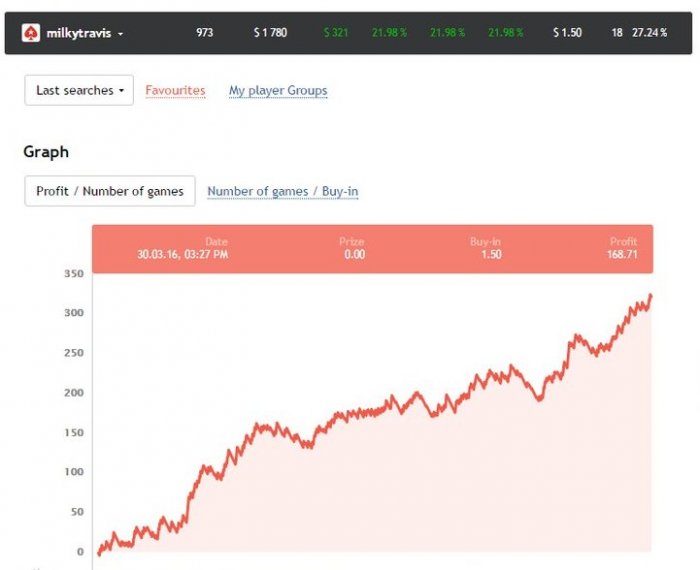Click the $1.50 value in the header bar
Screen dimensions: 700x570
point(567,33)
